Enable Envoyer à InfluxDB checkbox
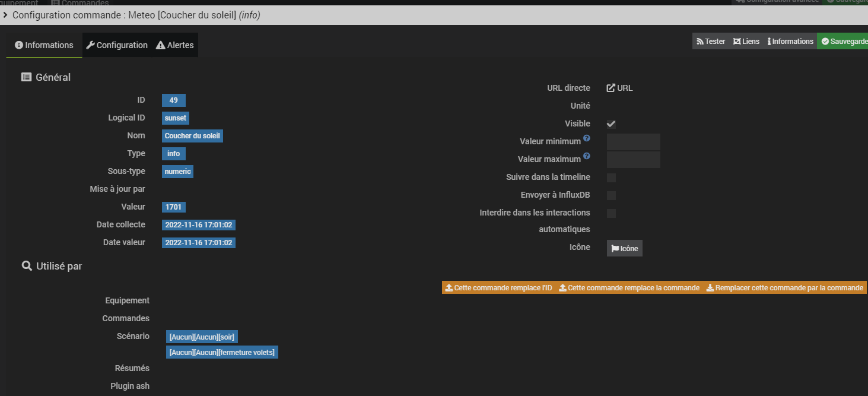 (x=611, y=195)
